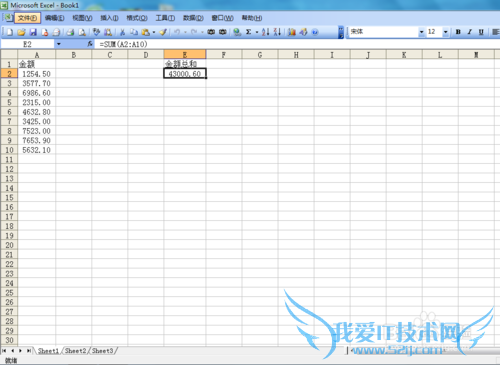500x365 pixels.
Task: Open the 窗口 (Window) menu
Action: (222, 18)
